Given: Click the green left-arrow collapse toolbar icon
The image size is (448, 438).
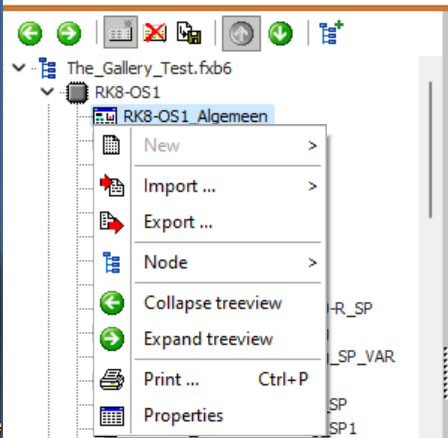Looking at the screenshot, I should coord(30,33).
